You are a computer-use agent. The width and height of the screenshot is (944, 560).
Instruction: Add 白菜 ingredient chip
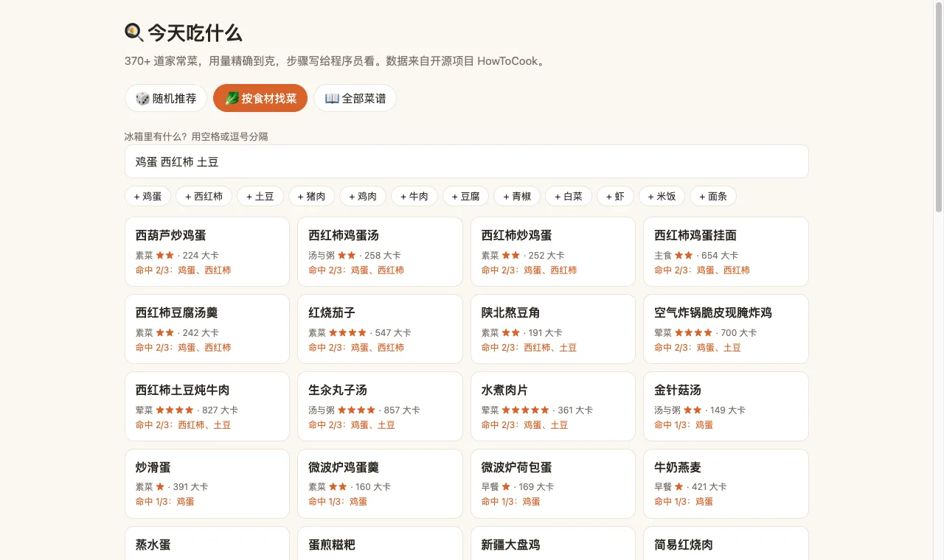(569, 196)
